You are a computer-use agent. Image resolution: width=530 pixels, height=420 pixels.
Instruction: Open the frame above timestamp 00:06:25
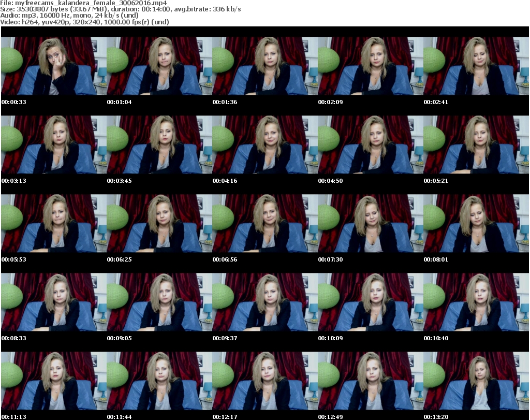[x=159, y=224]
